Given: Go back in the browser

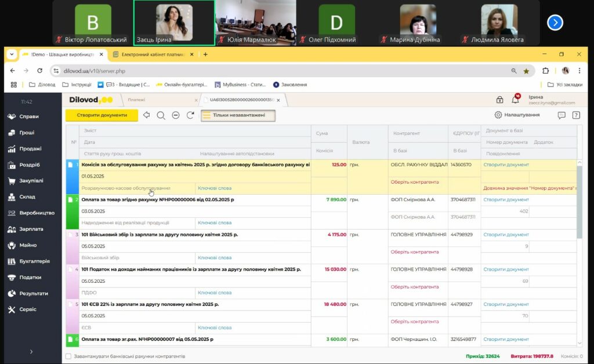Looking at the screenshot, I should coord(13,71).
